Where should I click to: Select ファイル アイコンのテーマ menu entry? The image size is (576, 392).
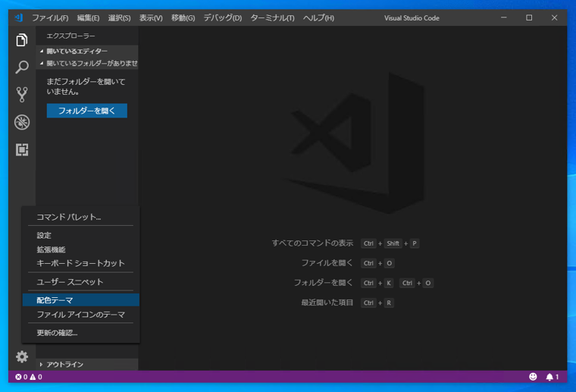pos(81,315)
